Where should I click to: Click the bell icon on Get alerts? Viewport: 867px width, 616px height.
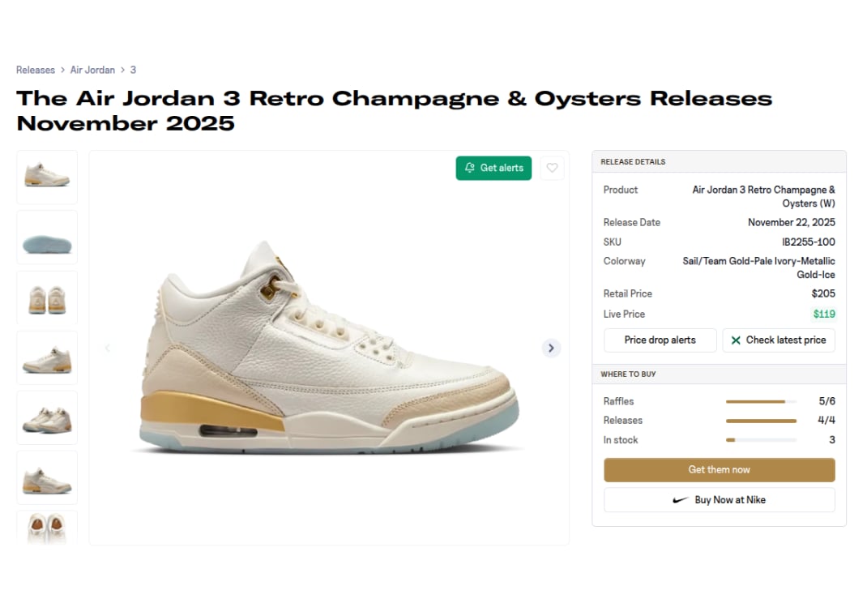(x=471, y=168)
